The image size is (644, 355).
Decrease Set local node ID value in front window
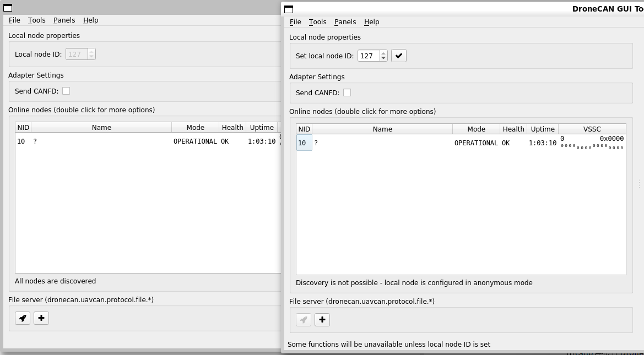(x=383, y=58)
